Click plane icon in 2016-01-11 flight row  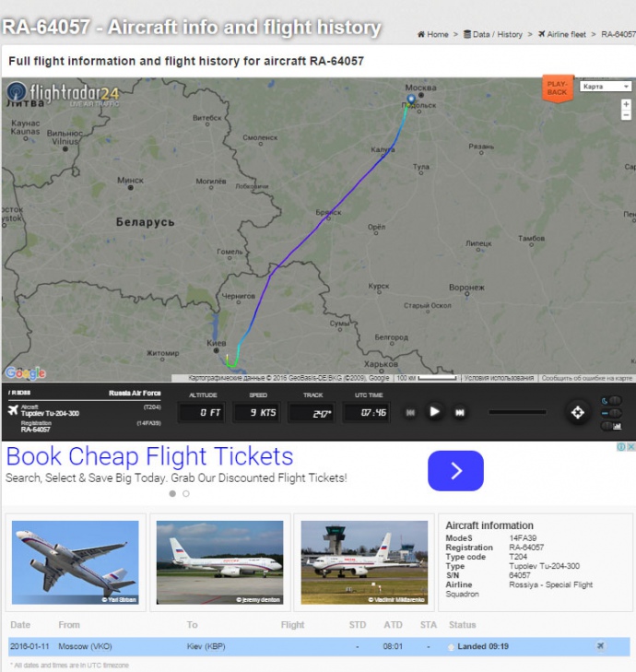[600, 646]
